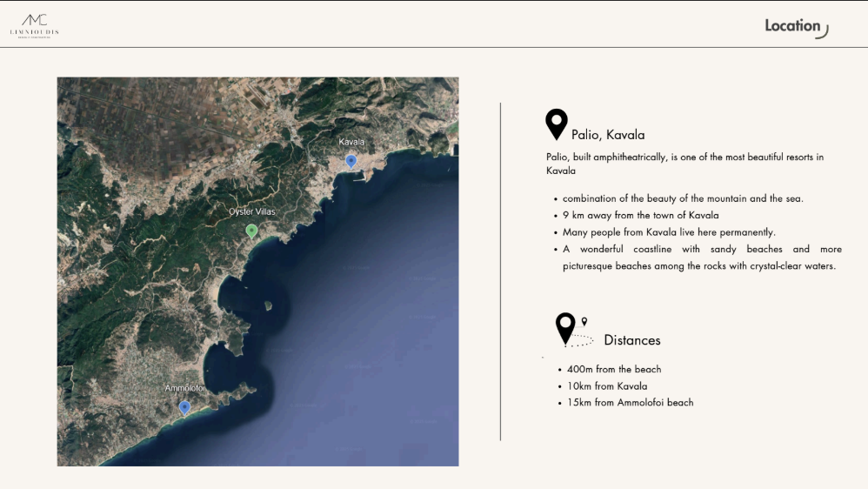Click the black location pin beside Palio, Kavala

point(557,124)
